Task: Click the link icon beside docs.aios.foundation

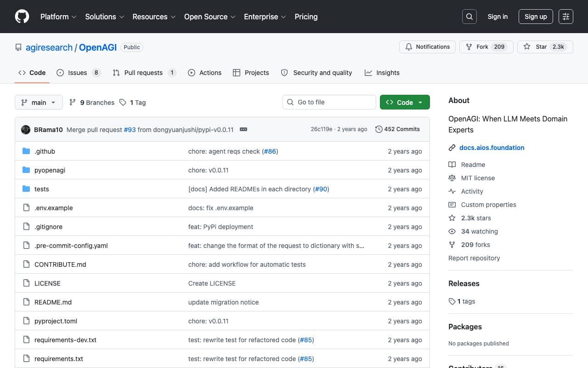Action: coord(452,148)
